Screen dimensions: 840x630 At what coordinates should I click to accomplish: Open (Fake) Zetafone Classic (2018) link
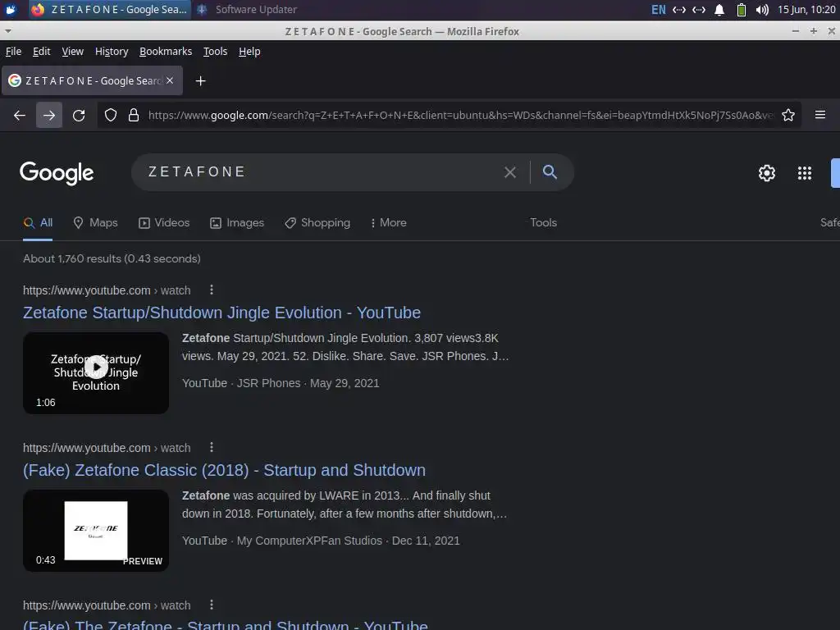click(x=224, y=470)
